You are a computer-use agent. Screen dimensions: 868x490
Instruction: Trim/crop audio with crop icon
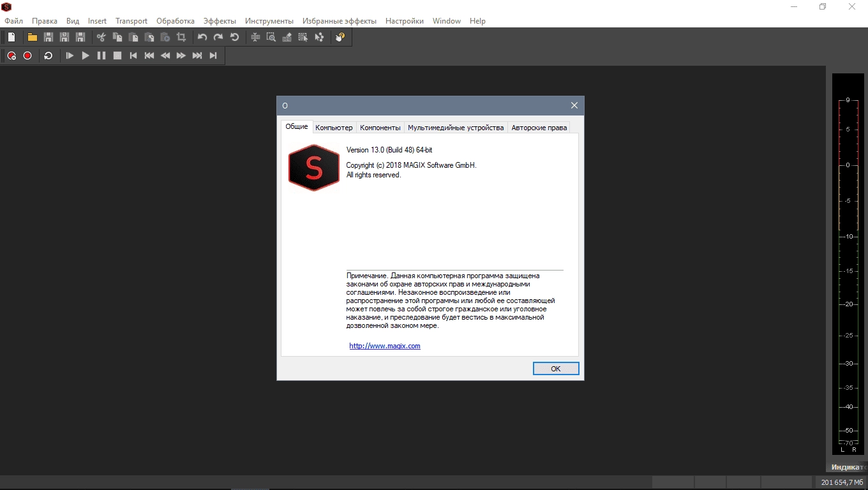point(181,37)
